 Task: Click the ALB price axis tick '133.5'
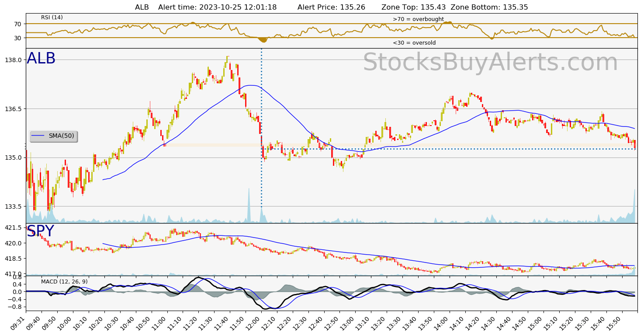pos(14,206)
